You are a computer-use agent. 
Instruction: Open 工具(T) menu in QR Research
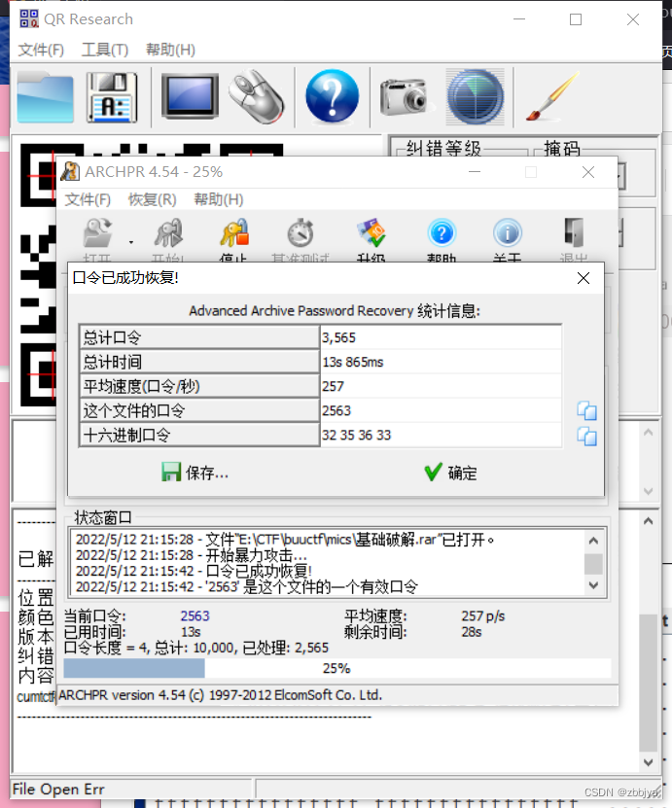pos(105,50)
